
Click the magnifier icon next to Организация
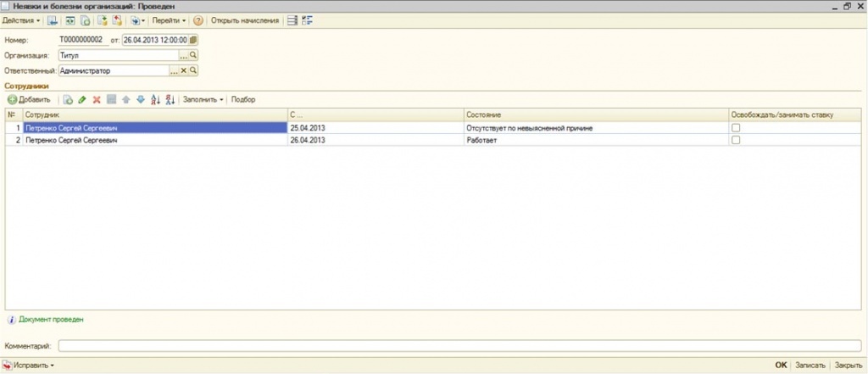click(x=193, y=55)
